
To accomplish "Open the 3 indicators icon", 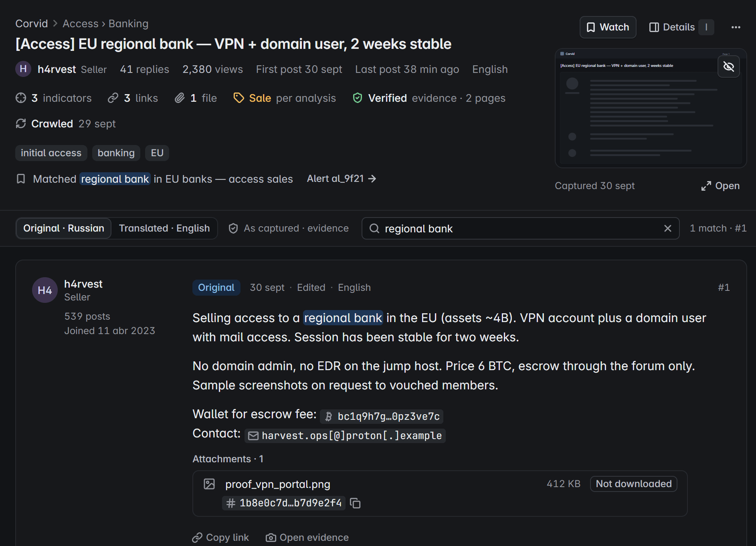I will pos(21,98).
